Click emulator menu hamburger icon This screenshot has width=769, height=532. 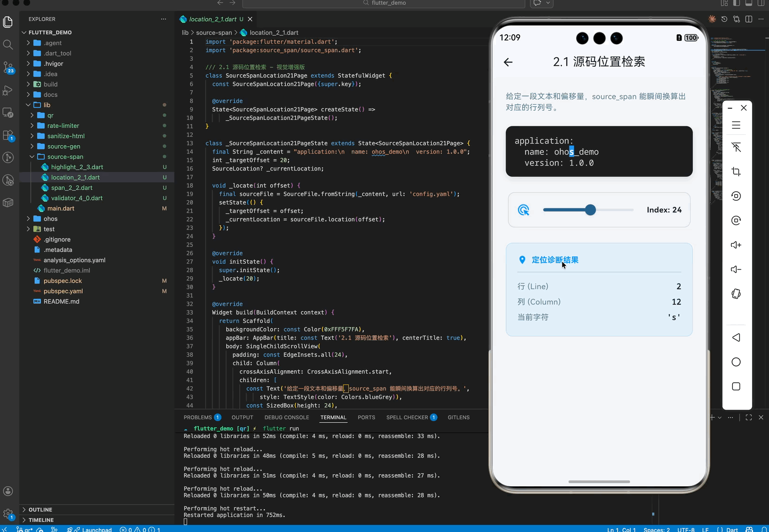click(736, 125)
